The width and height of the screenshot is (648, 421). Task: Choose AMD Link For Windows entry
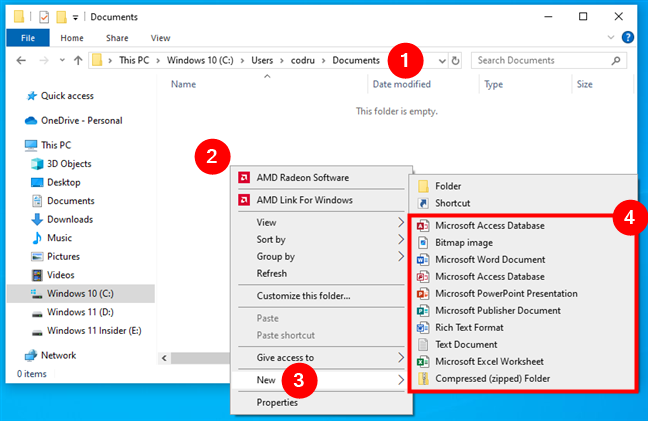(x=321, y=200)
